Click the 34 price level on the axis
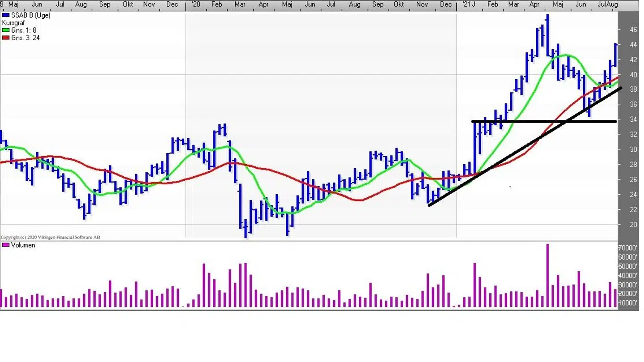The height and width of the screenshot is (362, 644). (x=633, y=119)
